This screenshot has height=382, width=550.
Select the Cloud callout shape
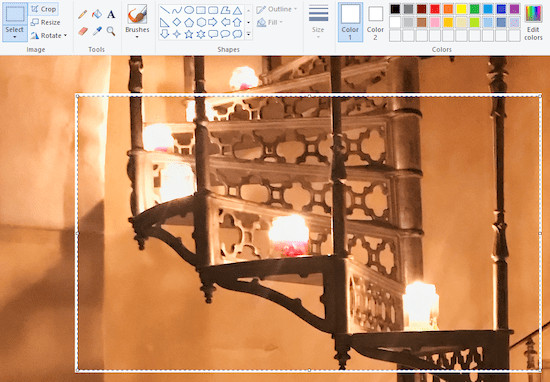click(x=237, y=34)
